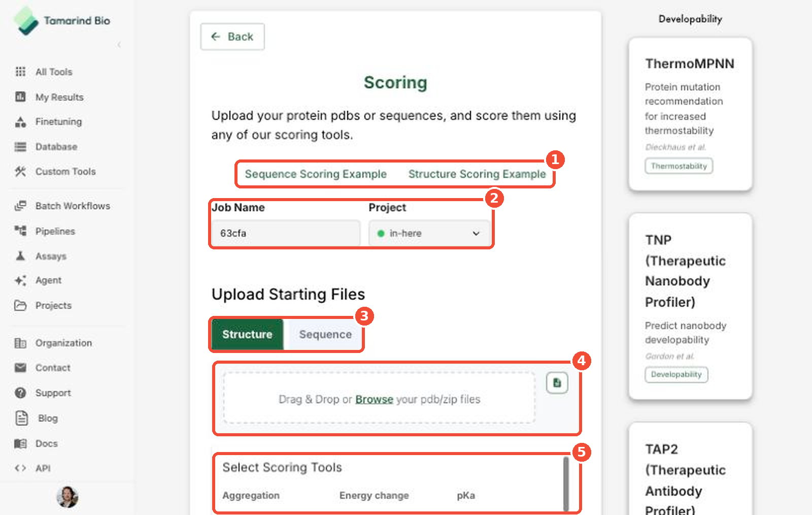This screenshot has width=812, height=515.
Task: Open the Docs menu label
Action: click(47, 443)
